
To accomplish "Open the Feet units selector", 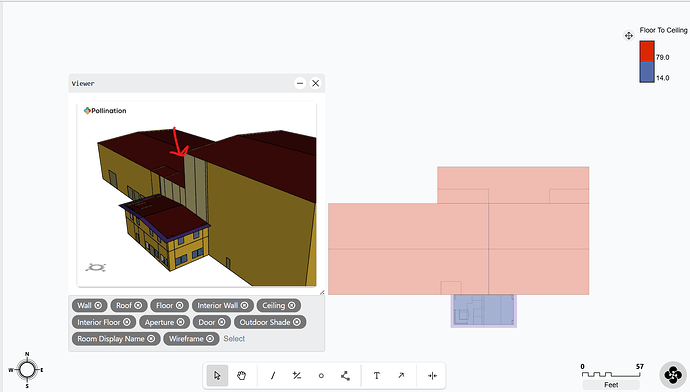I will [x=611, y=385].
